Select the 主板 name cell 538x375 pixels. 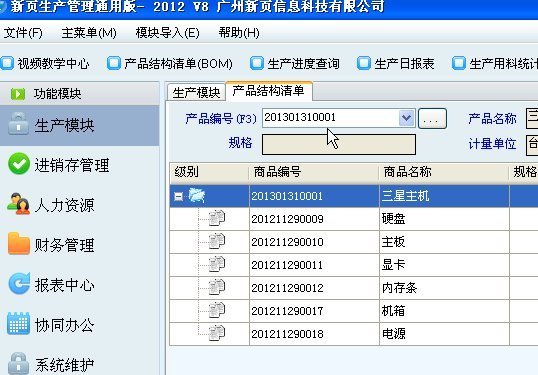[444, 242]
